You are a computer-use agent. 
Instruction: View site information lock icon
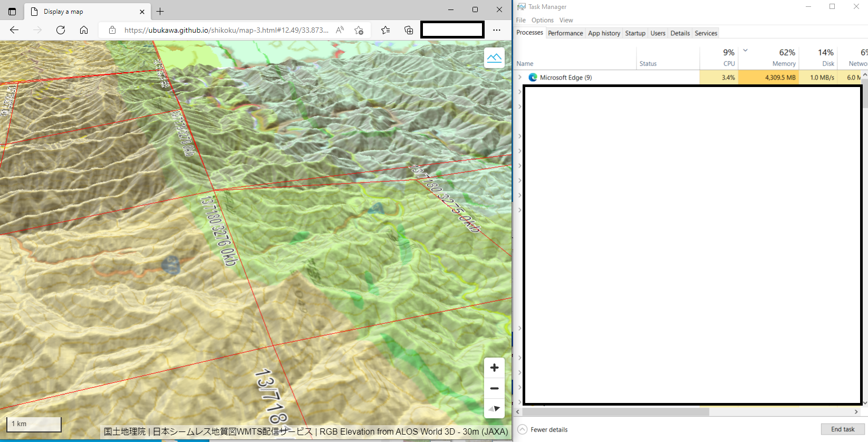(112, 30)
